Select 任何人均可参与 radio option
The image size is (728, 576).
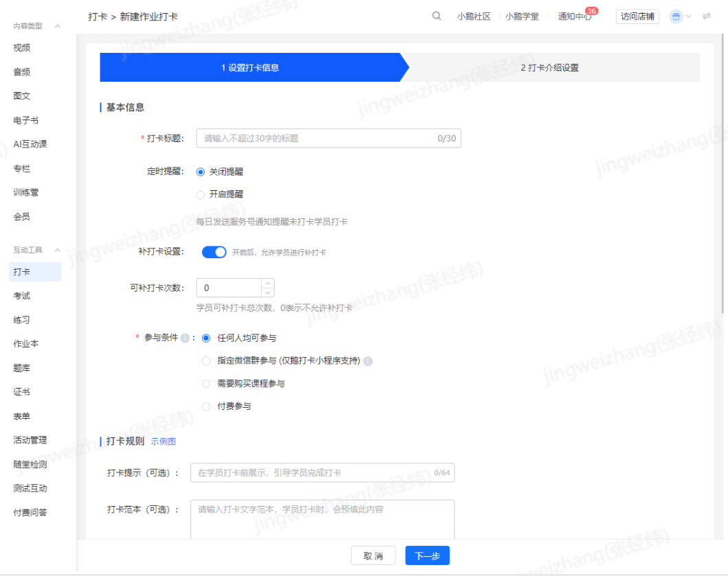(206, 338)
